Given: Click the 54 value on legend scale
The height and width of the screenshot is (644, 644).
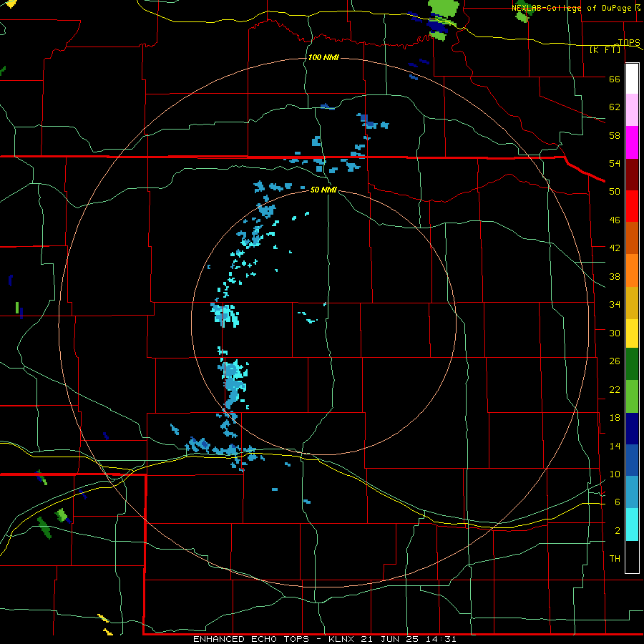Looking at the screenshot, I should [x=615, y=163].
